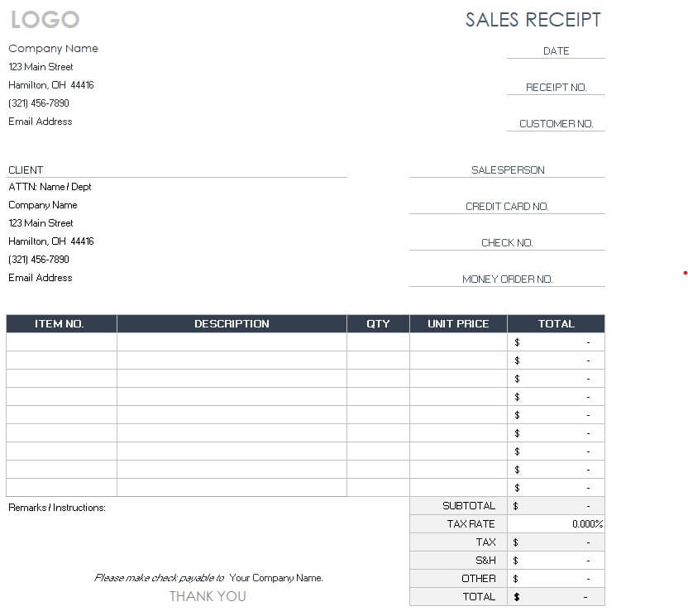
Task: Click the Remarks / Instructions area
Action: tap(57, 508)
